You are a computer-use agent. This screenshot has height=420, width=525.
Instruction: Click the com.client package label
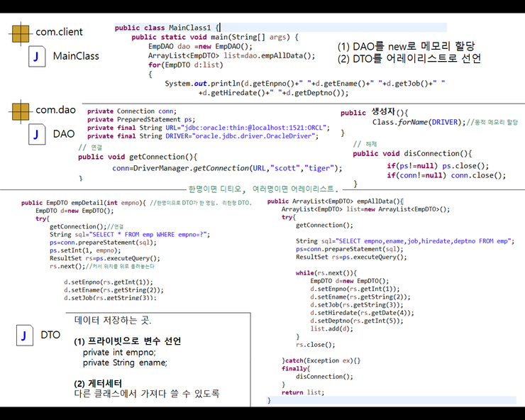tap(59, 32)
